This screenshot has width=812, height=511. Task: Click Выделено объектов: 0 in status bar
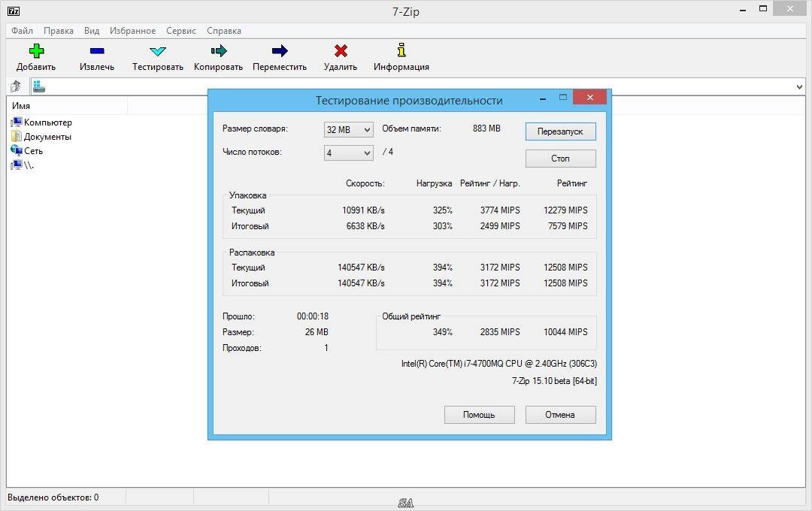53,497
